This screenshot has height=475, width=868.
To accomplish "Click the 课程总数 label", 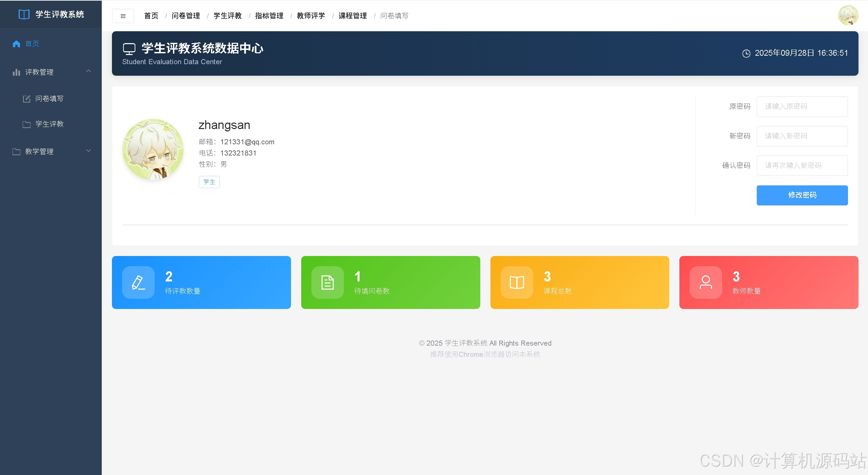I will point(558,291).
